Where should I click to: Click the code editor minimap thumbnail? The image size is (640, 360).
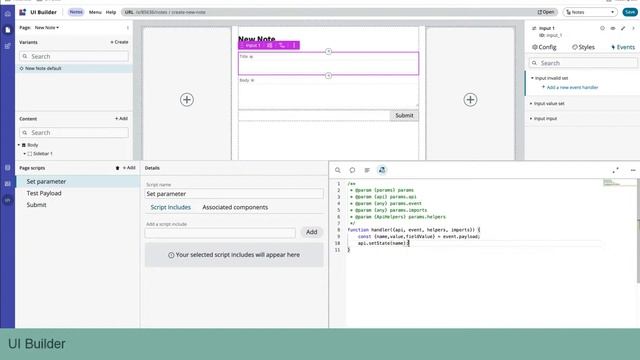pos(619,183)
